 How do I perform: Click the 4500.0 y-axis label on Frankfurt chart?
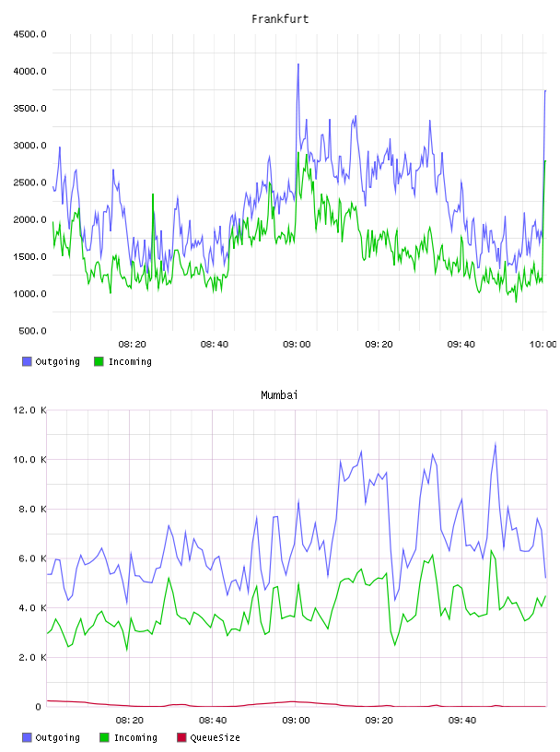(29, 34)
